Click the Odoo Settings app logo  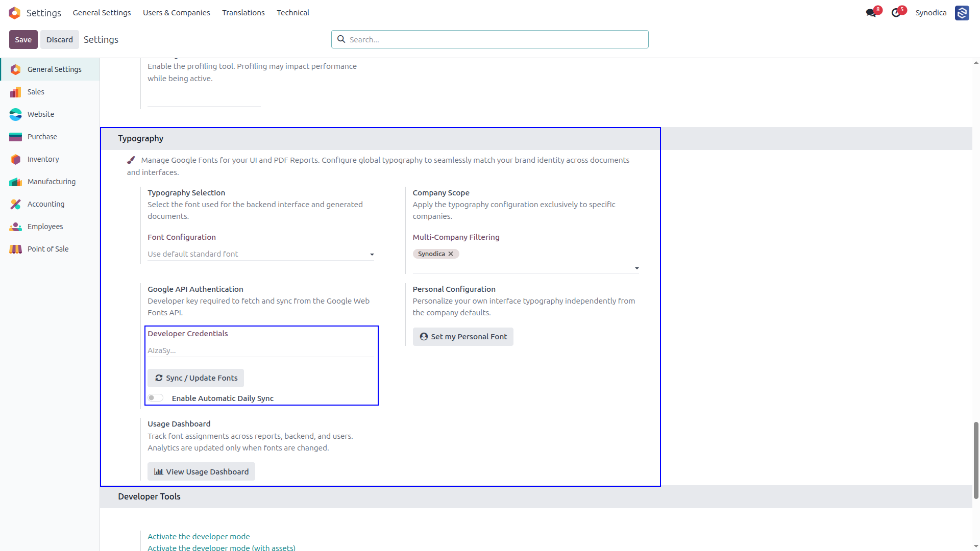pos(15,13)
